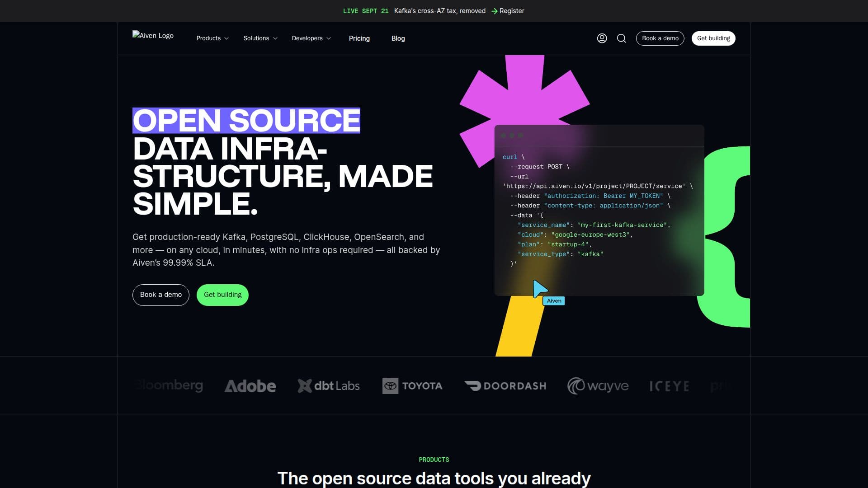Click the Wayve logo
This screenshot has height=488, width=868.
pyautogui.click(x=598, y=386)
